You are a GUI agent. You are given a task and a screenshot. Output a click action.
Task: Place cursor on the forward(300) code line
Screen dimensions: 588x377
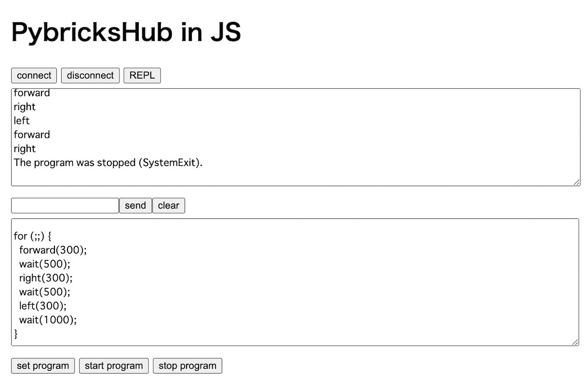[53, 250]
